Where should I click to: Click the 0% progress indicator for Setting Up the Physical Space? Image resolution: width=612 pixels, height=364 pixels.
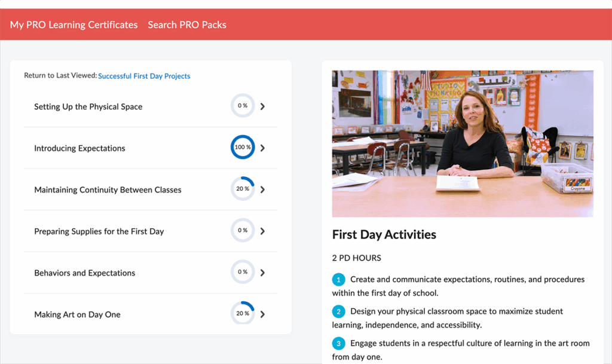pos(243,105)
